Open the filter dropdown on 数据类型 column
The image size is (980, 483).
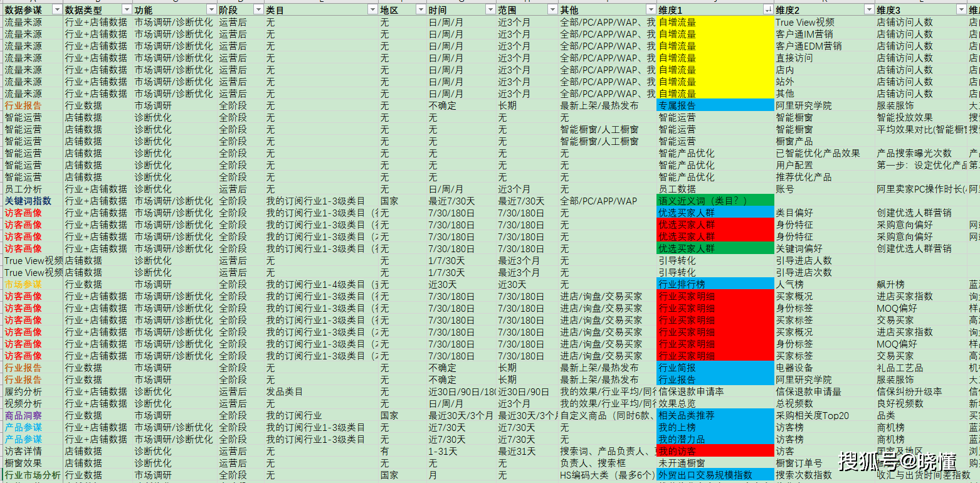pyautogui.click(x=125, y=9)
